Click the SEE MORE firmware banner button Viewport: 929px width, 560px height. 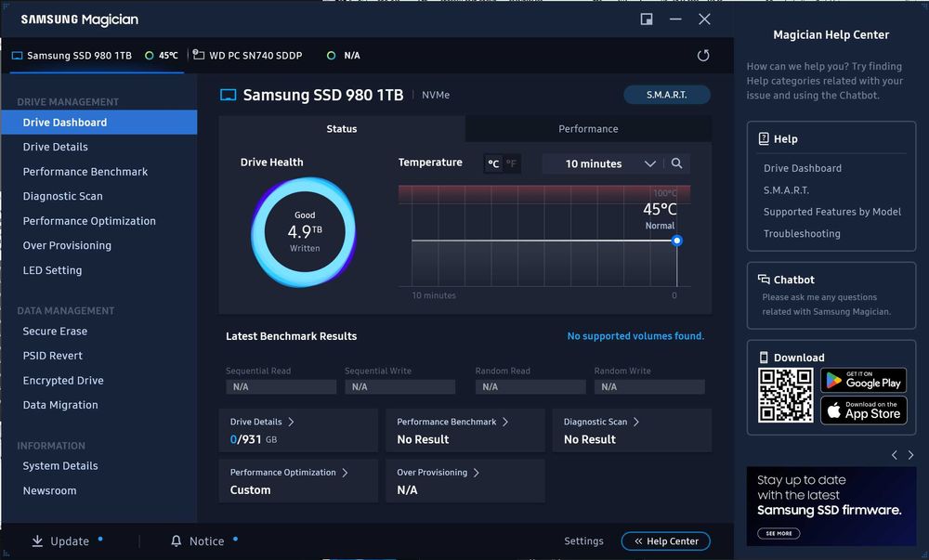click(x=779, y=533)
